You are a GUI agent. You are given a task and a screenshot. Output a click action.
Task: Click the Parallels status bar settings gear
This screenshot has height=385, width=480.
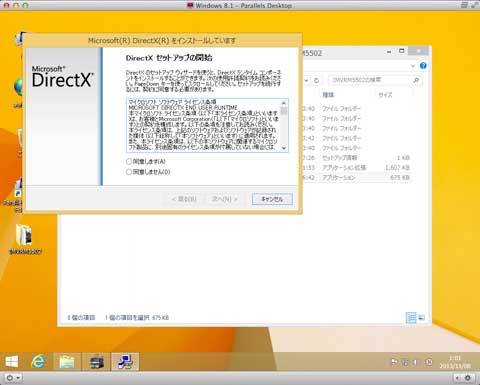[x=468, y=378]
